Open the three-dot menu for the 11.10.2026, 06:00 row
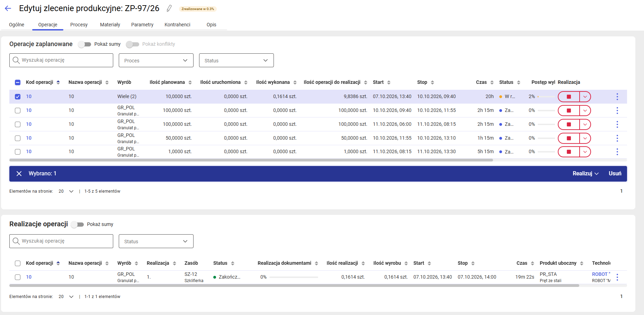This screenshot has height=315, width=644. point(617,124)
